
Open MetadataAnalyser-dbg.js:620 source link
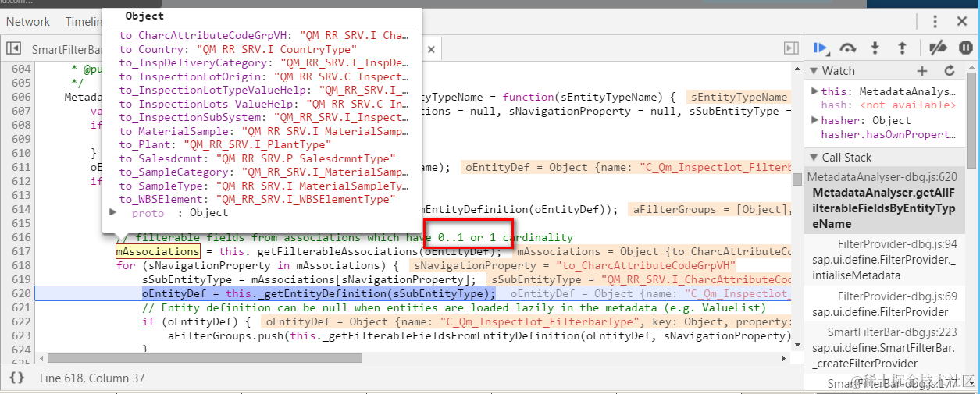coord(882,177)
